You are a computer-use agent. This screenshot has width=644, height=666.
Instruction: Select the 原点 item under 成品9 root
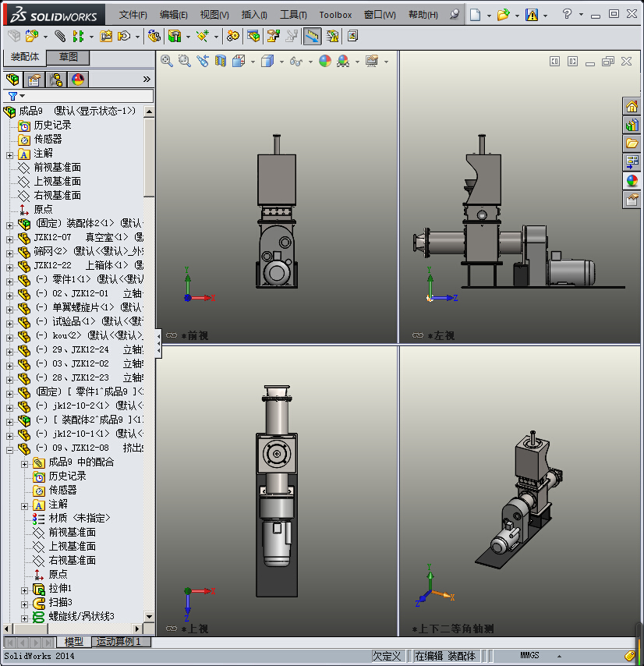point(43,210)
